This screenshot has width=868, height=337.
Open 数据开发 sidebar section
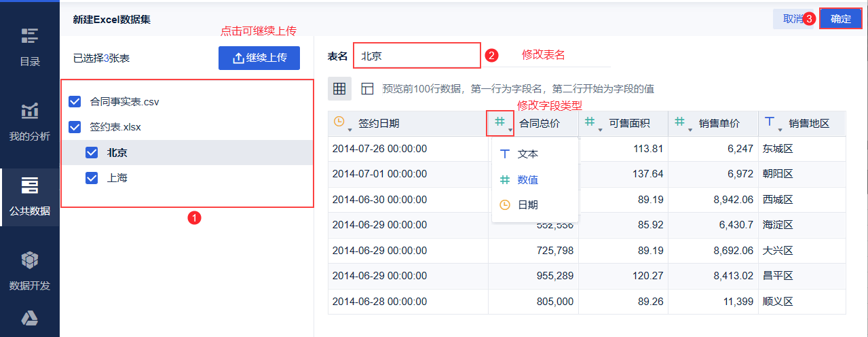[30, 270]
